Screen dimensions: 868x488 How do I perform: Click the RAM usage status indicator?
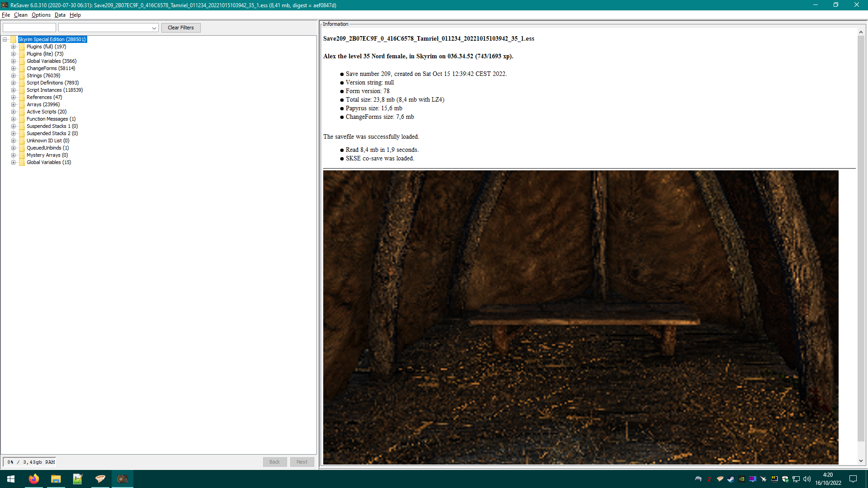(x=31, y=462)
